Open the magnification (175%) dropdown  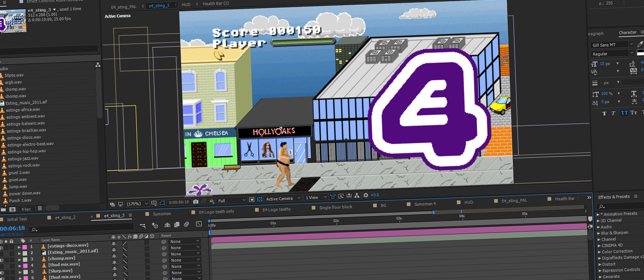(138, 204)
